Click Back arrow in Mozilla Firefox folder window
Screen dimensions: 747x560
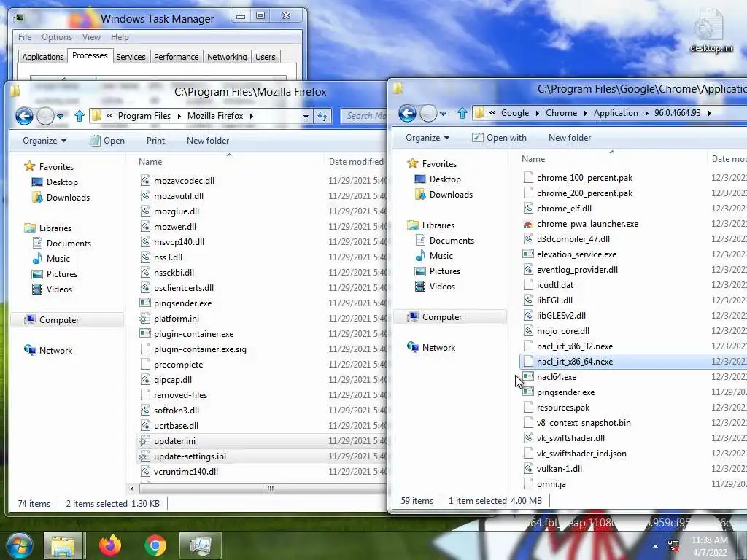click(x=24, y=116)
